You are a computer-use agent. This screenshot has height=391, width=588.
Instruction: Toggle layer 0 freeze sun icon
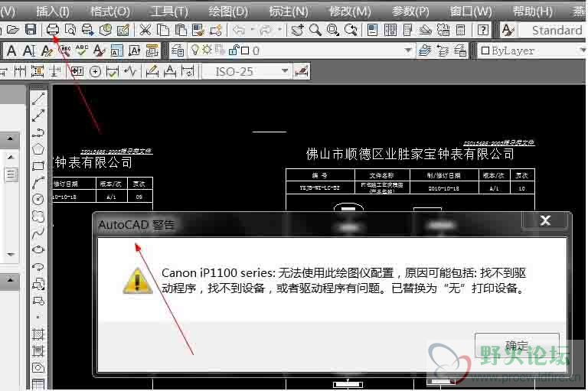[207, 50]
